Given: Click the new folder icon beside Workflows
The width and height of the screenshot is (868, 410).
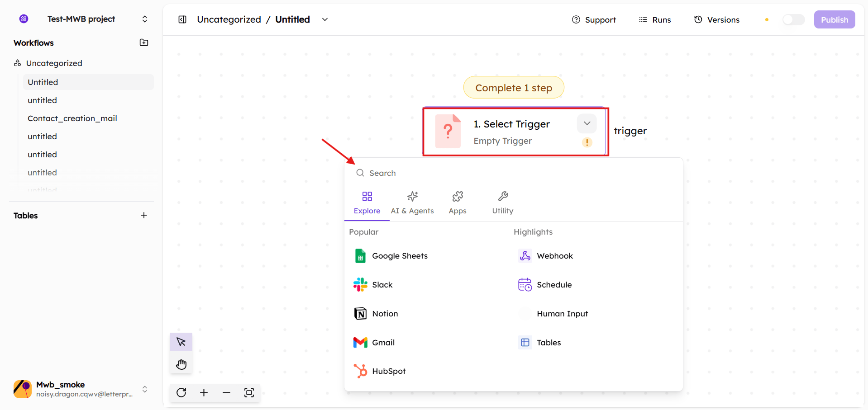Looking at the screenshot, I should [x=144, y=42].
